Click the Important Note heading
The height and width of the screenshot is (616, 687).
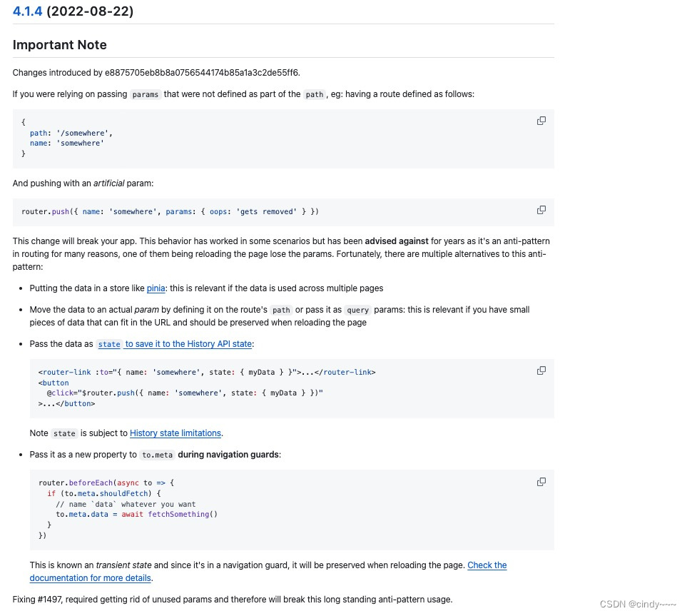pos(59,44)
